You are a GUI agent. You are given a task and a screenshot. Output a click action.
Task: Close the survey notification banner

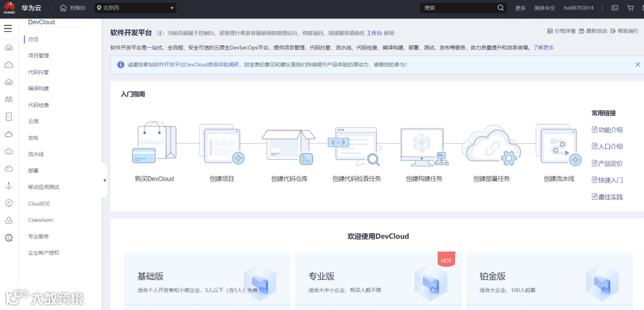(x=637, y=64)
